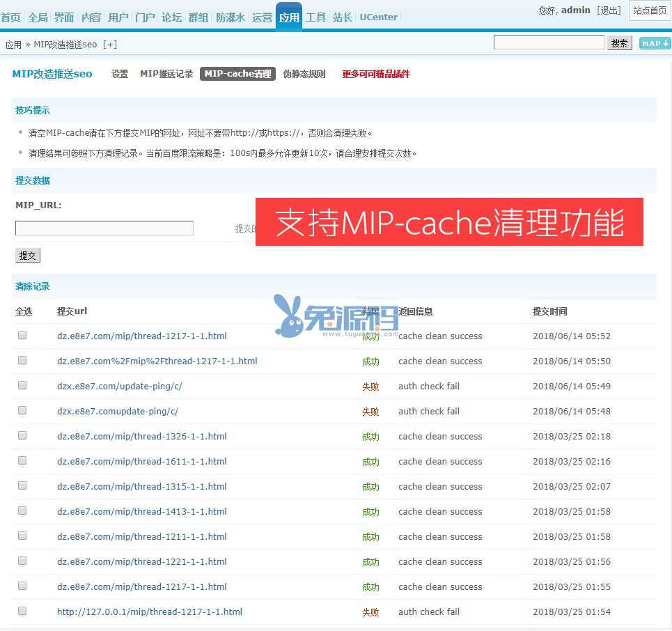This screenshot has width=672, height=631.
Task: Click the 技巧提示 section header
Action: (x=33, y=110)
